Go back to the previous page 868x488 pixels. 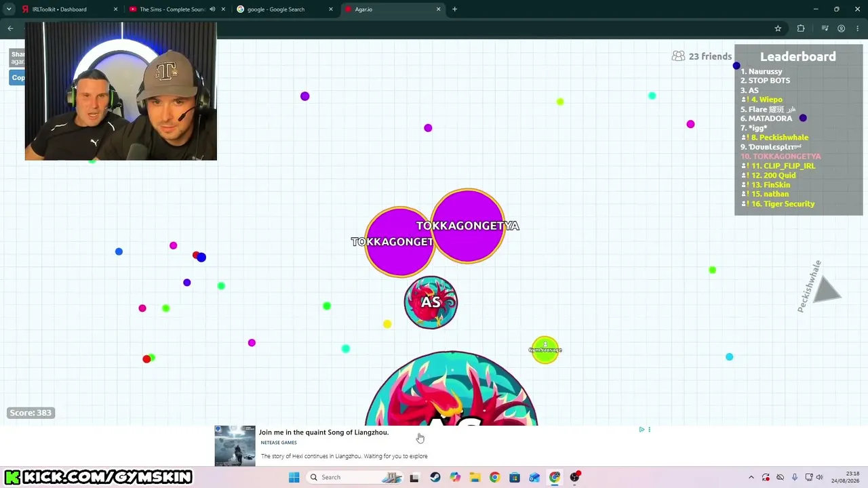[x=10, y=28]
